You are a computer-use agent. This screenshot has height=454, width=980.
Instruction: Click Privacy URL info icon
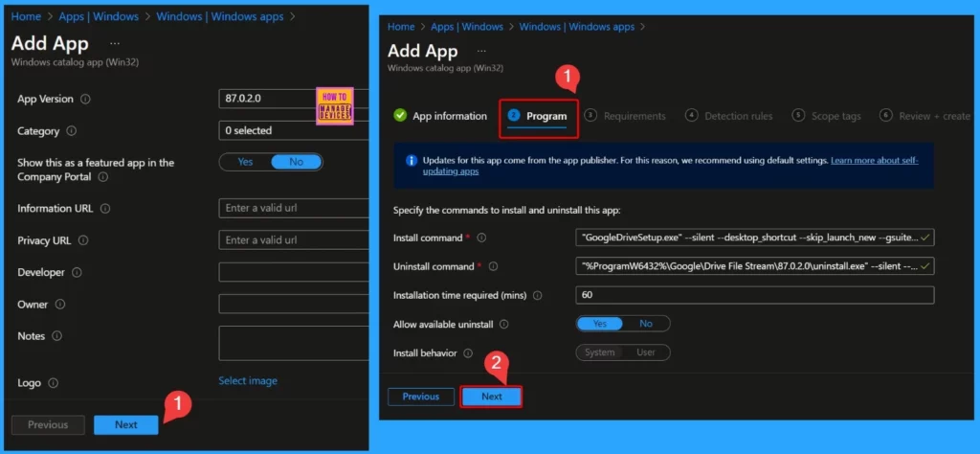click(83, 240)
